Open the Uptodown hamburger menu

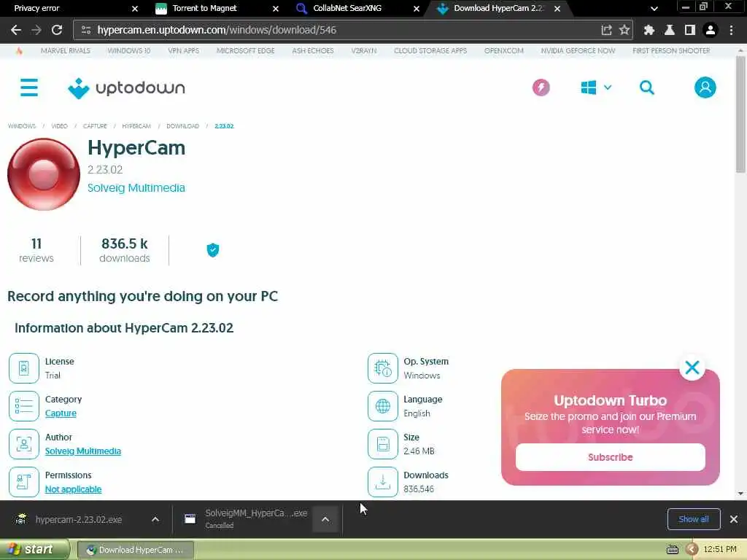point(29,87)
